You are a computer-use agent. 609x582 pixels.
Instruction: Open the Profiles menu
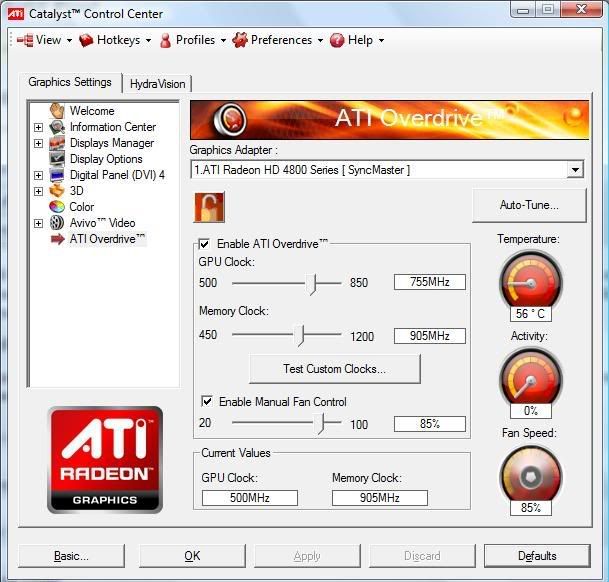click(193, 40)
